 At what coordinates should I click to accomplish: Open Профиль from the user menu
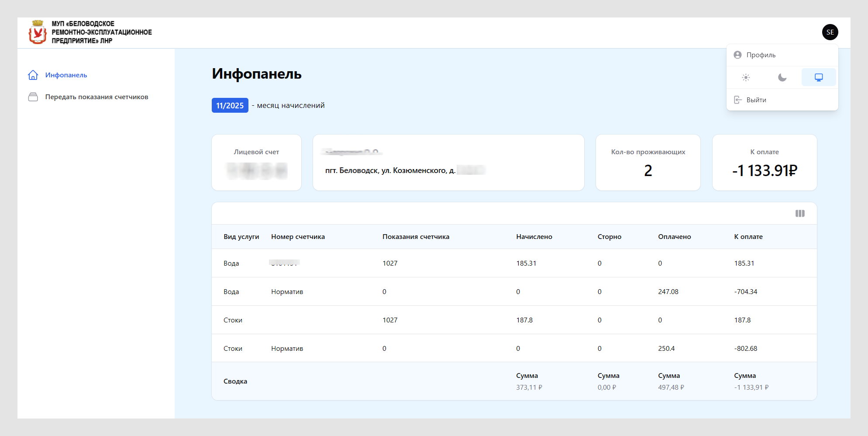tap(761, 55)
